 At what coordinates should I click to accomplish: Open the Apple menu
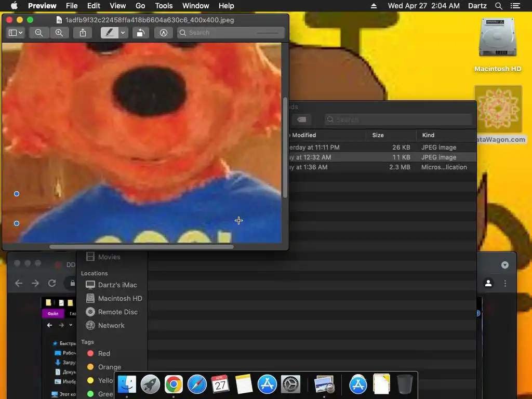click(14, 6)
